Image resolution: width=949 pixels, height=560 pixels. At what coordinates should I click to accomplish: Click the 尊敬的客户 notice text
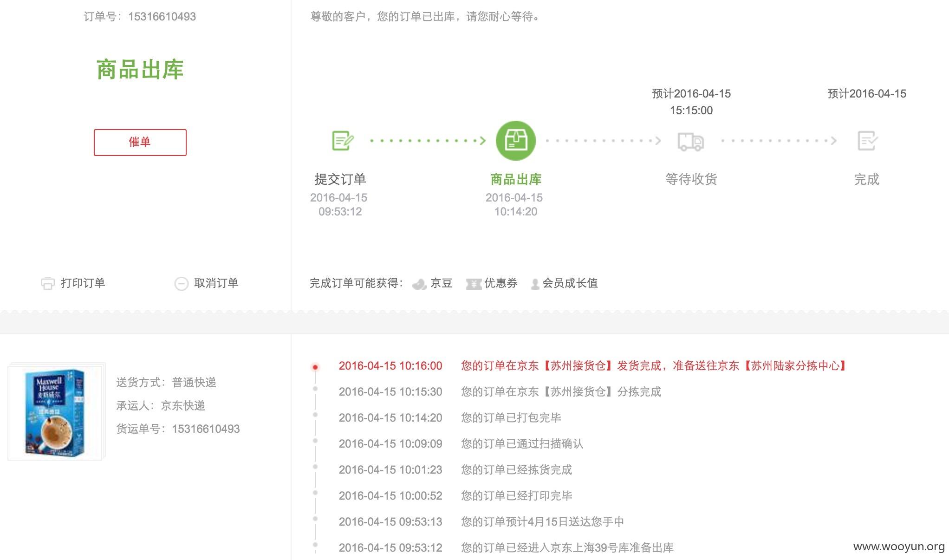[426, 17]
